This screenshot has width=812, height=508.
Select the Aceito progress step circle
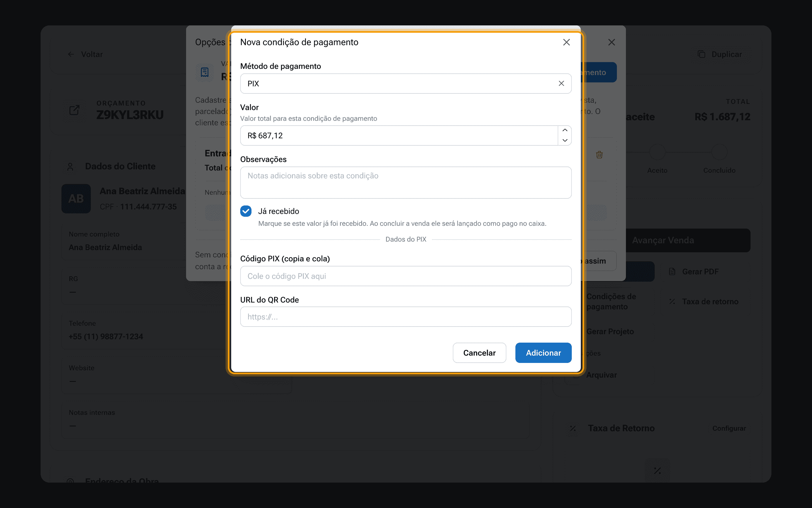coord(657,152)
